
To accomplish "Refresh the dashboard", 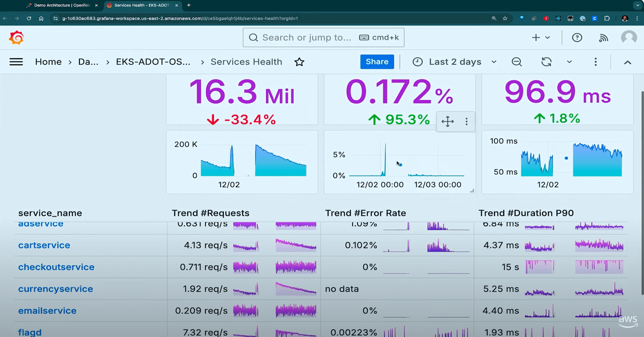I will 546,62.
